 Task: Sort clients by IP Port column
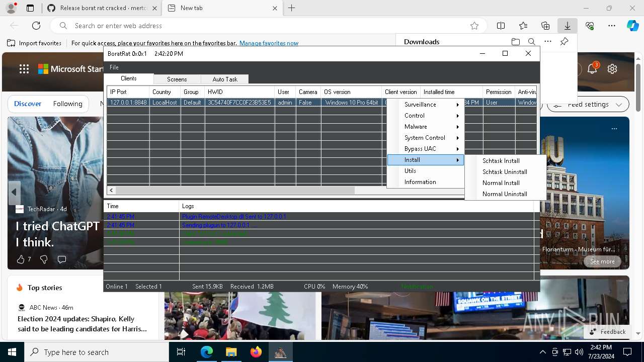click(x=128, y=92)
